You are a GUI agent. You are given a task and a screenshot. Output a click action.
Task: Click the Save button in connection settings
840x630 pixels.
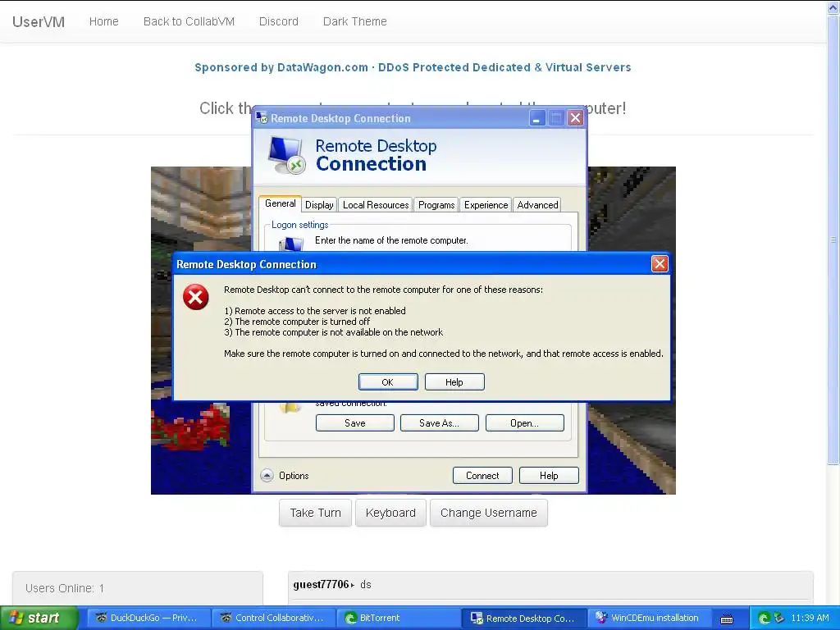354,422
